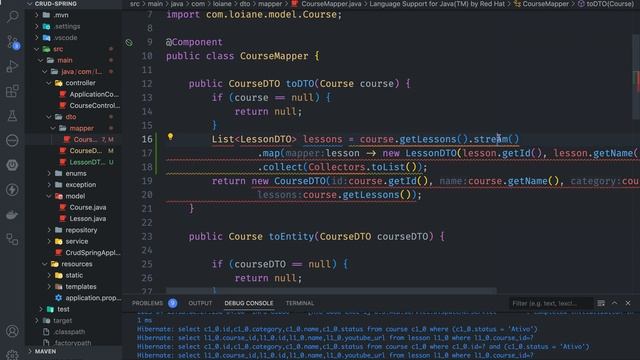Viewport: 640px width, 360px height.
Task: Click the debug console filter field
Action: [x=550, y=303]
